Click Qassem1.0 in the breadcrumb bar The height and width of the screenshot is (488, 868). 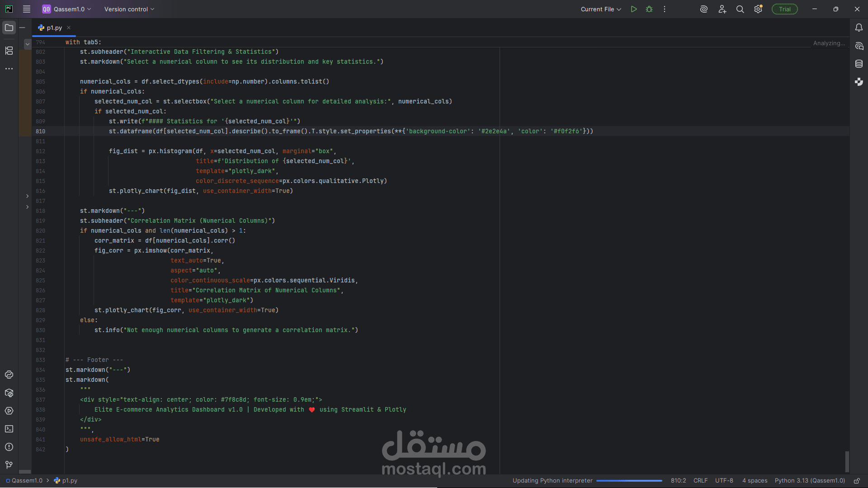(24, 481)
